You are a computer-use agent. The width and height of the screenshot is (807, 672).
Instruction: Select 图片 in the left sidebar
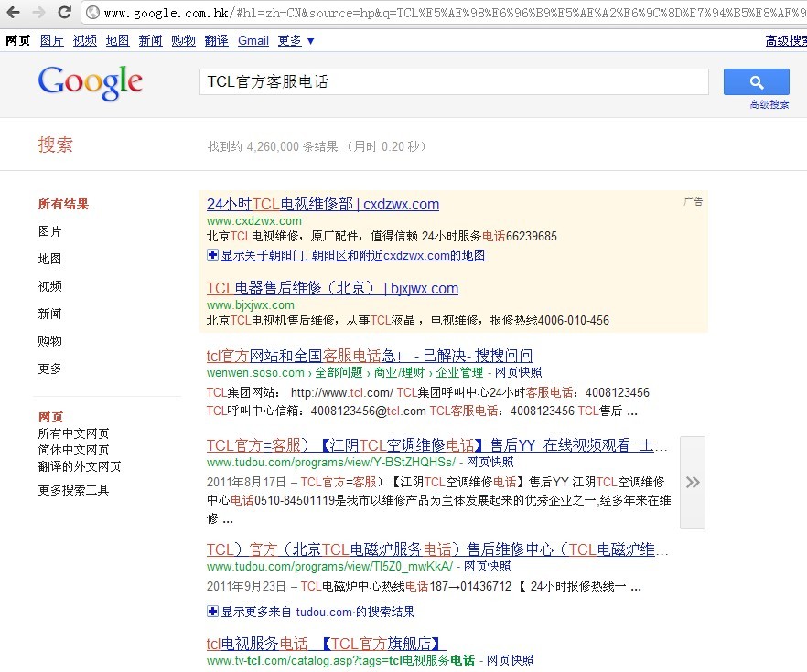click(x=50, y=231)
